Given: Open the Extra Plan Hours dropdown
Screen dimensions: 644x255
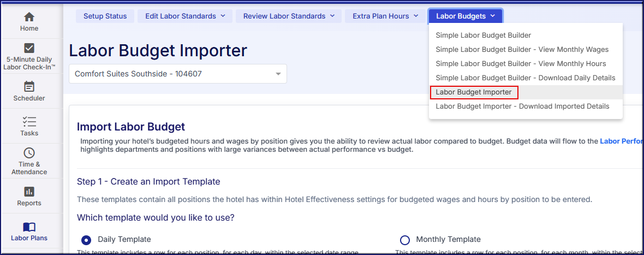Looking at the screenshot, I should coord(385,16).
